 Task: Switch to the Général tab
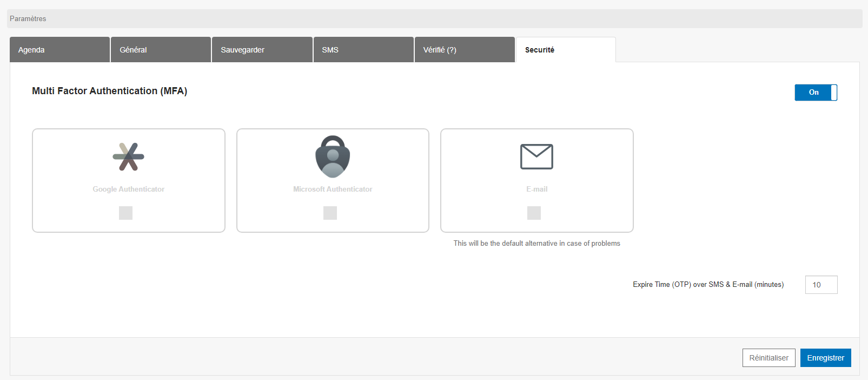(161, 50)
